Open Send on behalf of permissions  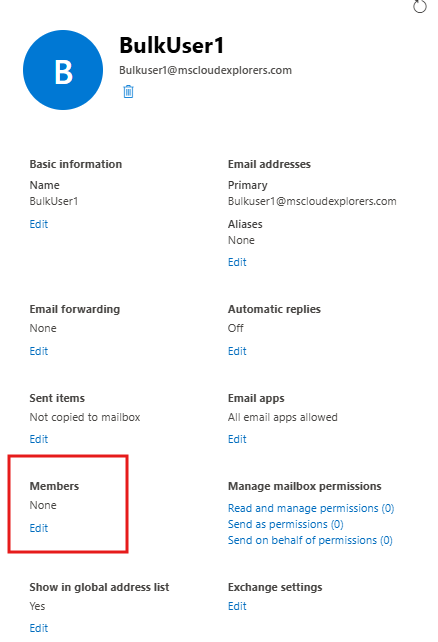pyautogui.click(x=310, y=540)
